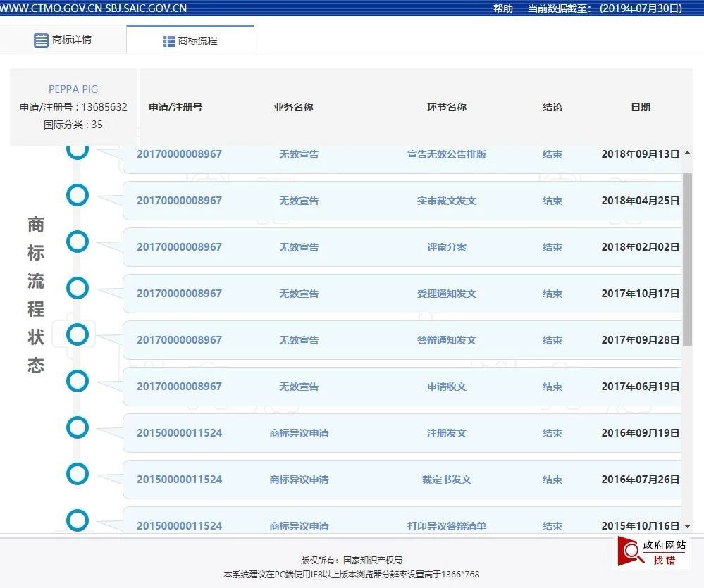Click the 商标详情 tab icon
Image resolution: width=704 pixels, height=588 pixels.
pos(41,40)
